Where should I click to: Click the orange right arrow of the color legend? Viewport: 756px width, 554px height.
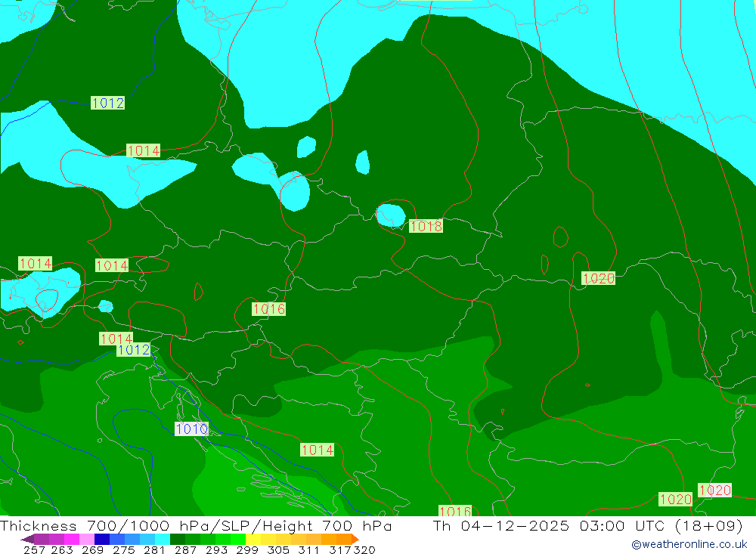355,539
